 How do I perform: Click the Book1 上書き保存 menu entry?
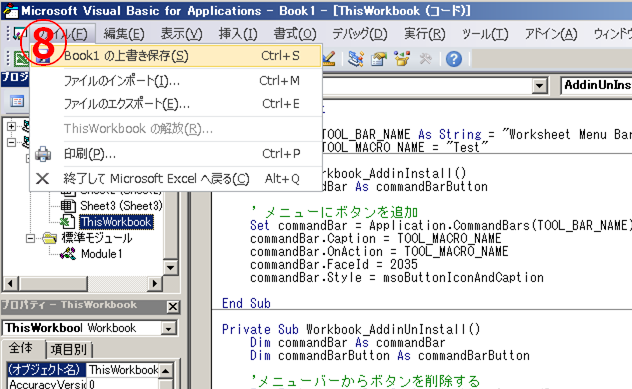click(176, 56)
